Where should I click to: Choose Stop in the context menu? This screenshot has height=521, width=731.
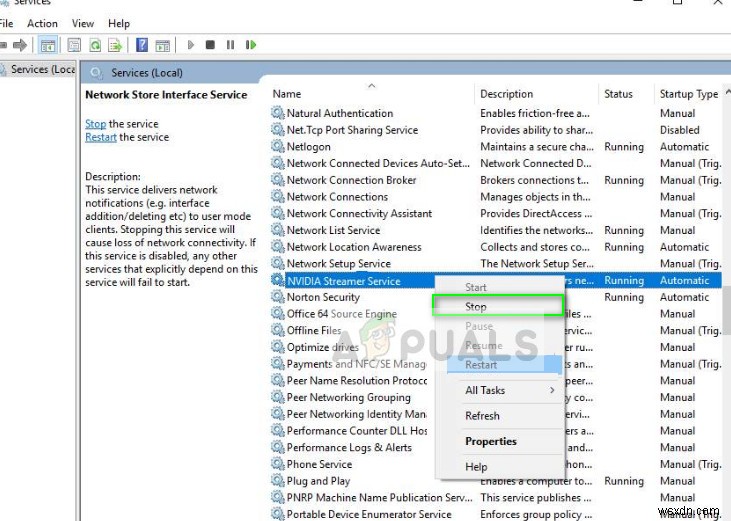pyautogui.click(x=498, y=306)
